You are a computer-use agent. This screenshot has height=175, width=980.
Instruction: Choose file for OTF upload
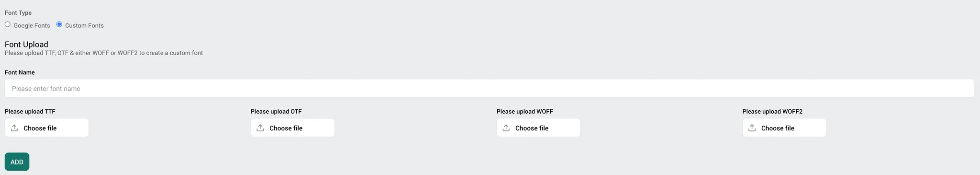point(293,128)
